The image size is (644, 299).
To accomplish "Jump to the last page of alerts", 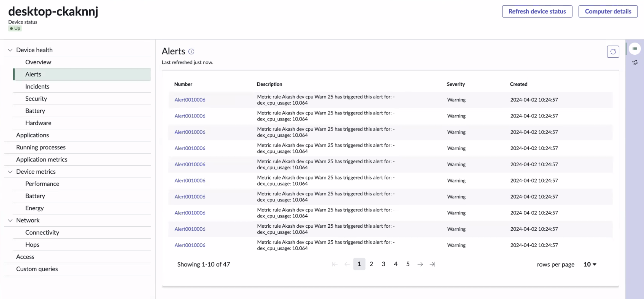I will tap(432, 264).
